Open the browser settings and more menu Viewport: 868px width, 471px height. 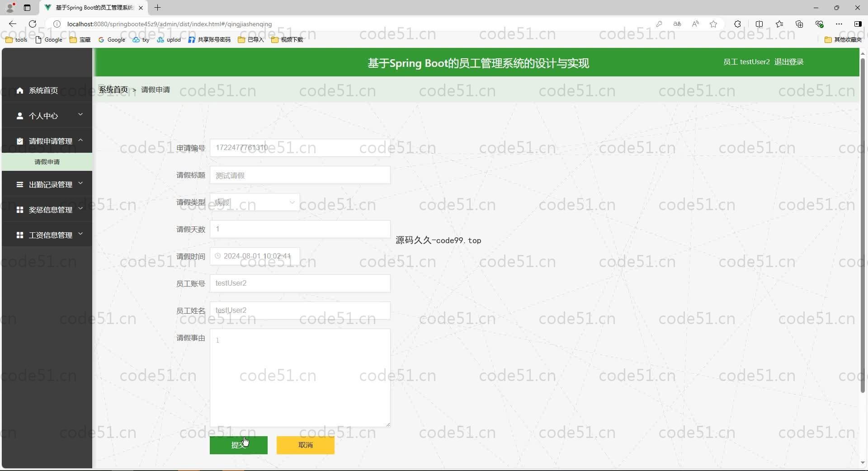(839, 24)
